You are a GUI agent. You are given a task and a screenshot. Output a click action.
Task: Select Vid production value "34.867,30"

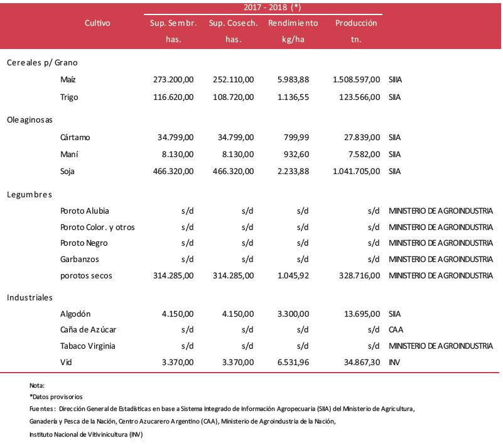[x=362, y=363]
